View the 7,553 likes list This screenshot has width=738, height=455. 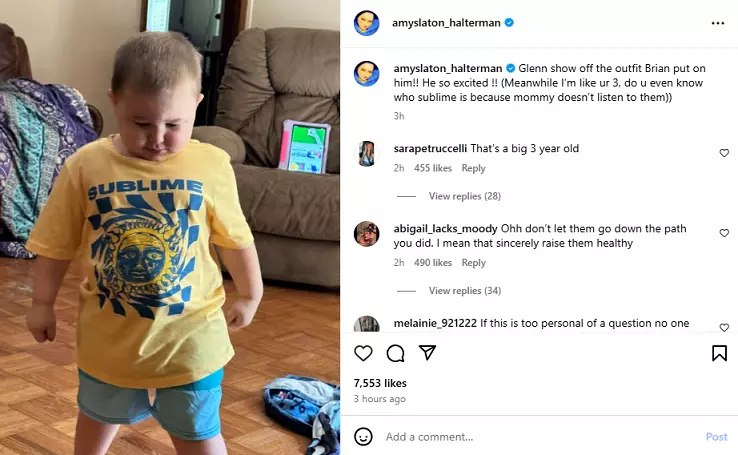[380, 383]
